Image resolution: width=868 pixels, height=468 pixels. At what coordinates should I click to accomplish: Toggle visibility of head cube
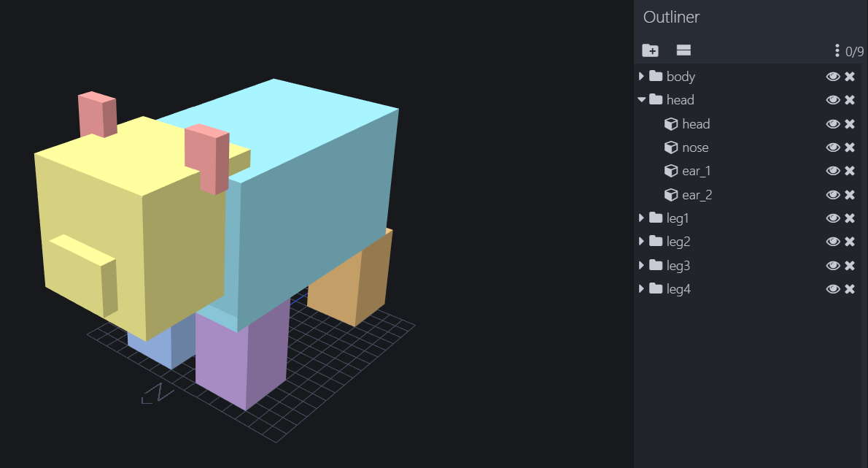pyautogui.click(x=832, y=124)
